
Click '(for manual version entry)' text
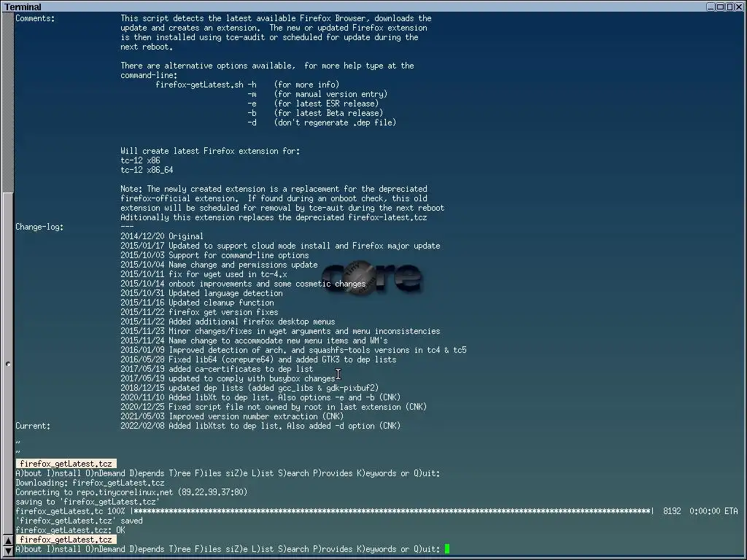tap(330, 94)
